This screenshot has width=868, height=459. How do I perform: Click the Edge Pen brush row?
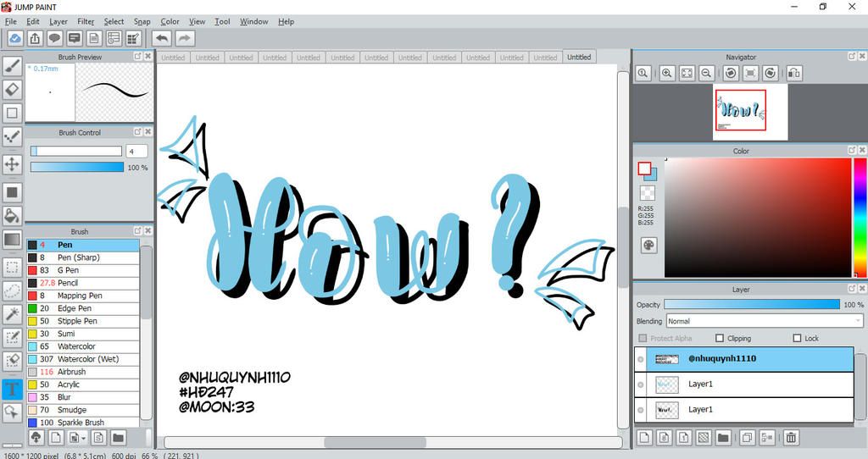coord(83,308)
